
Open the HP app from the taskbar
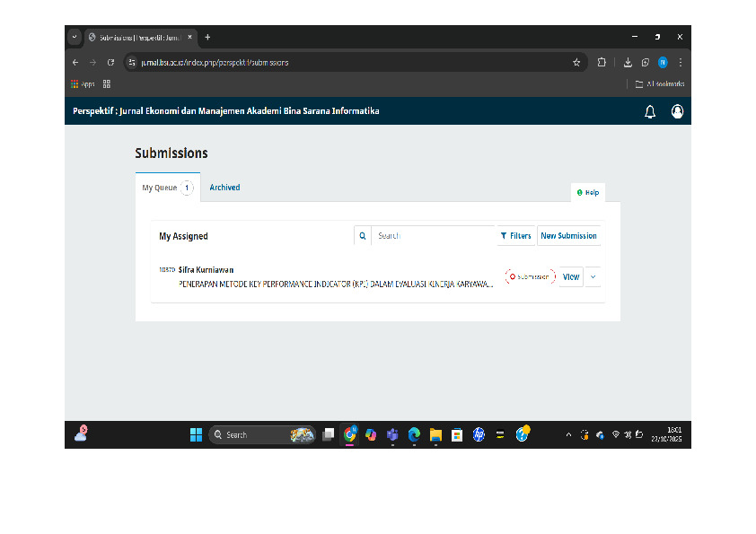[479, 434]
